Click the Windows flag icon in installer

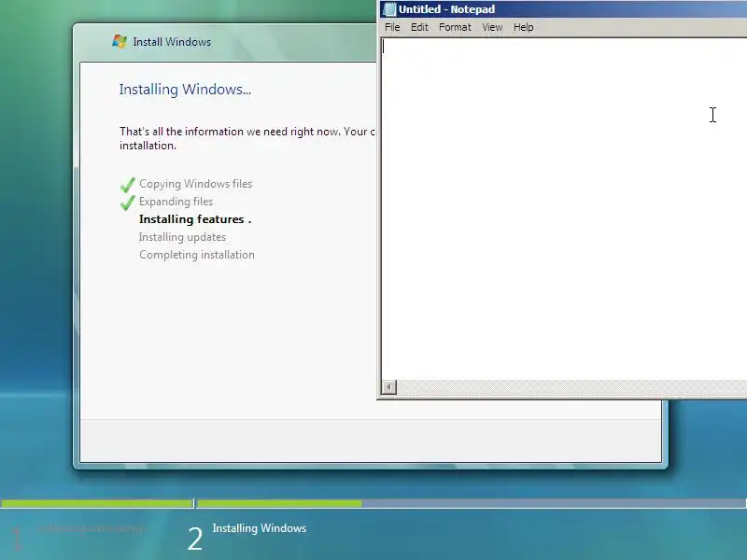[120, 41]
